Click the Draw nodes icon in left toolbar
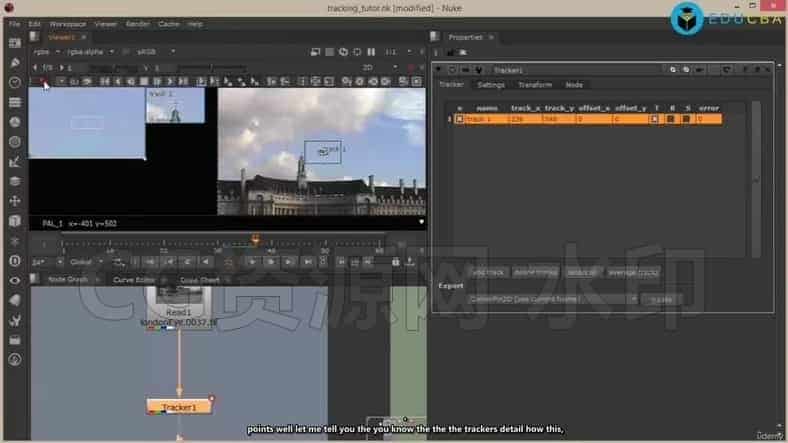788x443 pixels. tap(15, 62)
